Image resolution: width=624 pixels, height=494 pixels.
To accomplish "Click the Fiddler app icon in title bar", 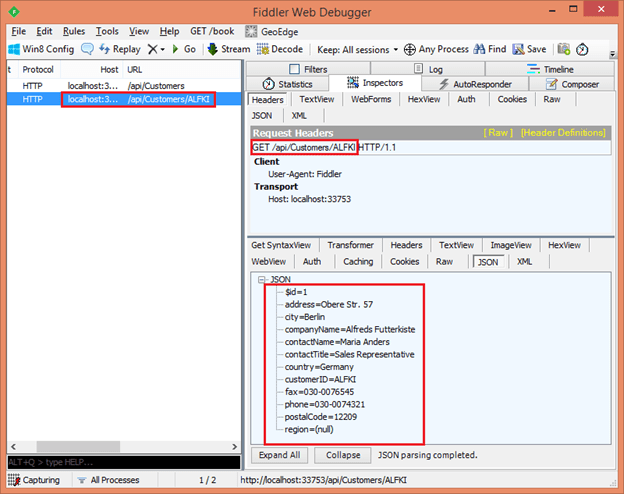I will click(x=14, y=12).
